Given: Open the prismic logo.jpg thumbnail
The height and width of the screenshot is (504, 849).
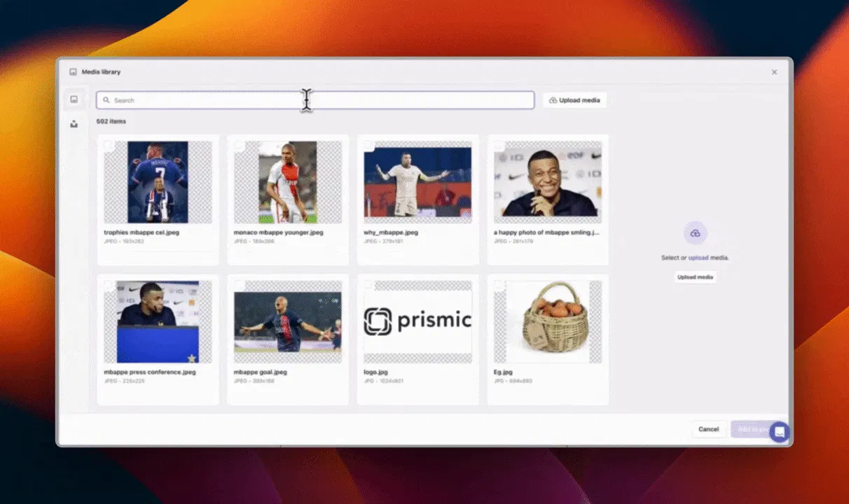Looking at the screenshot, I should pyautogui.click(x=417, y=321).
